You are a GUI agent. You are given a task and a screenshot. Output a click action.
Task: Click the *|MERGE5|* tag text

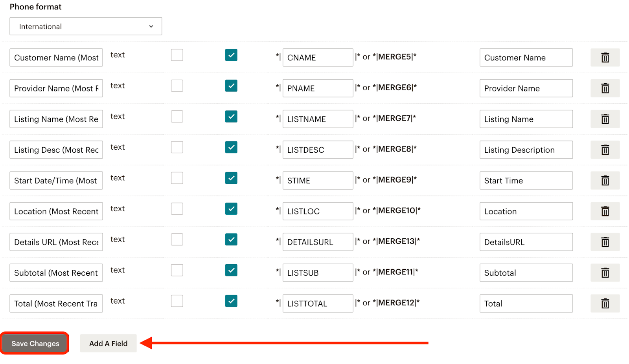click(x=394, y=57)
